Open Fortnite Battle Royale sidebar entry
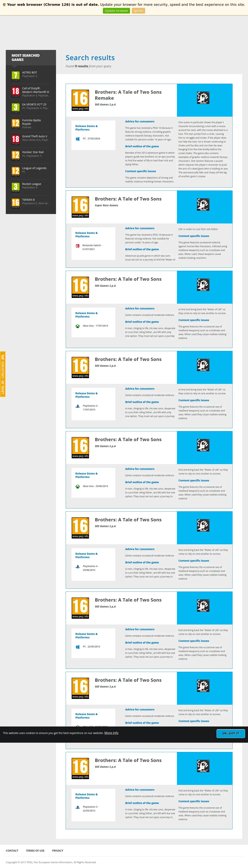The image size is (248, 868). (x=31, y=122)
